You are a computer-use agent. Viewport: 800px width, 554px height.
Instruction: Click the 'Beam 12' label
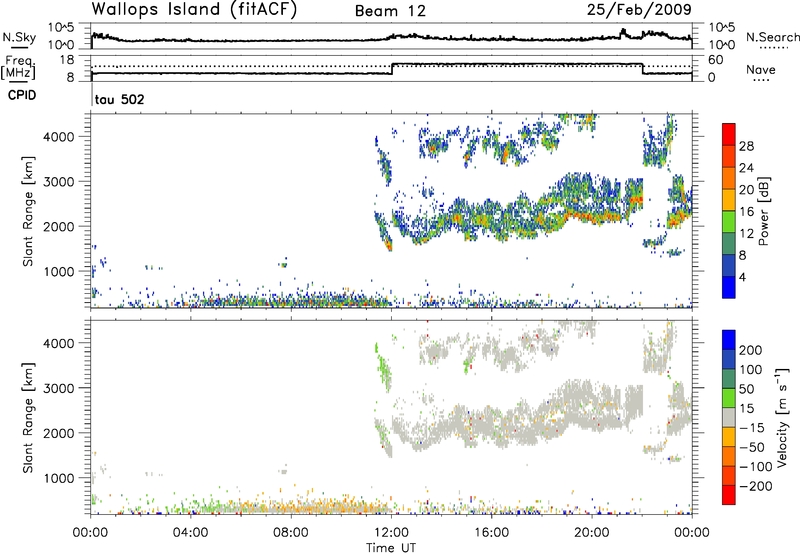390,11
